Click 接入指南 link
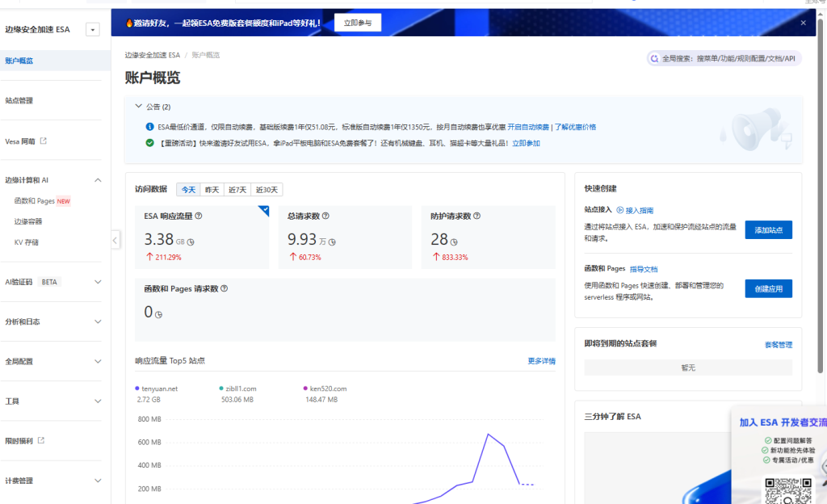 tap(640, 210)
